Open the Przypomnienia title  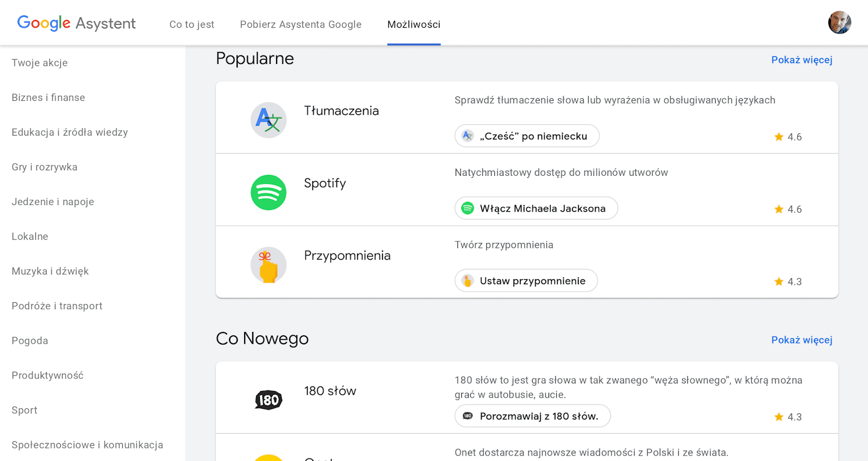pyautogui.click(x=347, y=255)
